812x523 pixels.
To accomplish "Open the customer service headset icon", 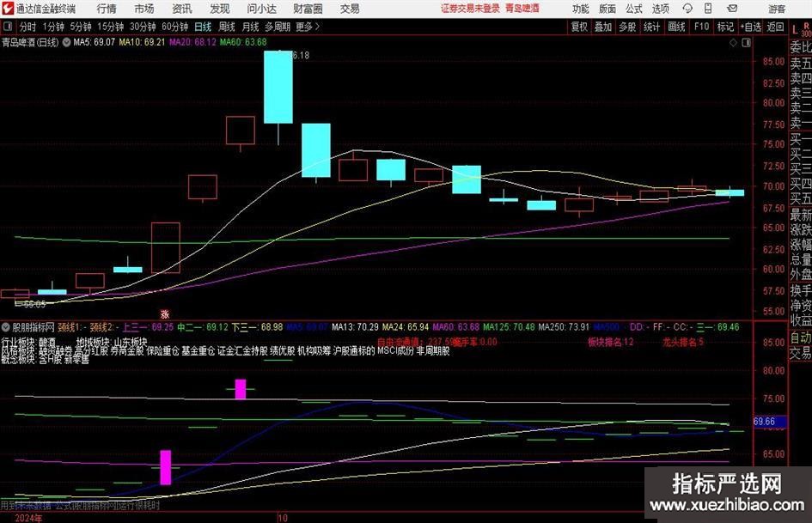I will (x=687, y=9).
